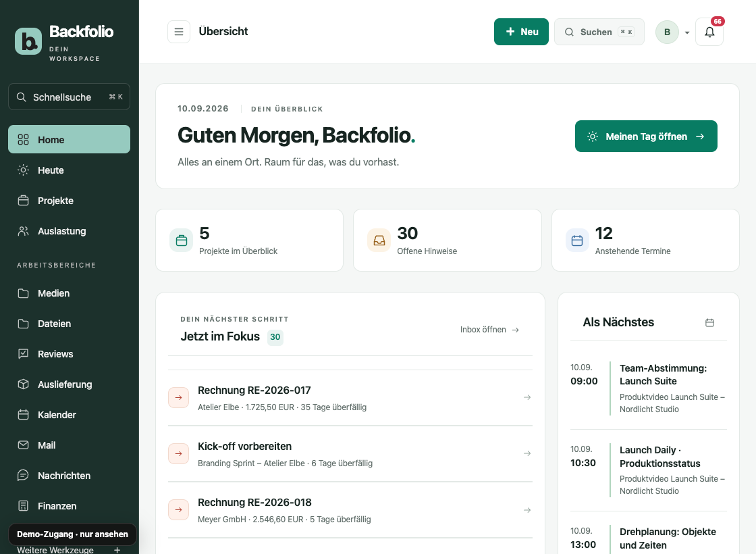Click red arrow icon for Rechnung RE-2026-017
Screen dimensions: 756x554
tap(178, 398)
